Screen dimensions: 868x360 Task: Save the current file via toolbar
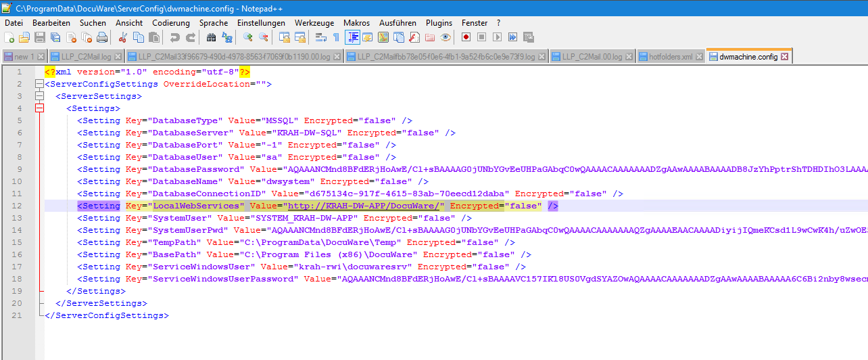[40, 37]
